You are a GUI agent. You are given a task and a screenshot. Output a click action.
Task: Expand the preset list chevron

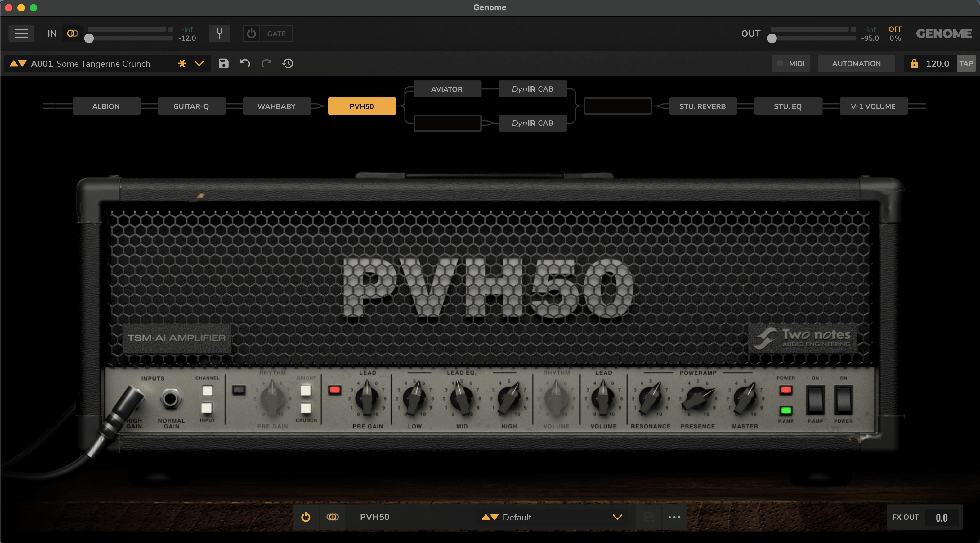pyautogui.click(x=199, y=64)
